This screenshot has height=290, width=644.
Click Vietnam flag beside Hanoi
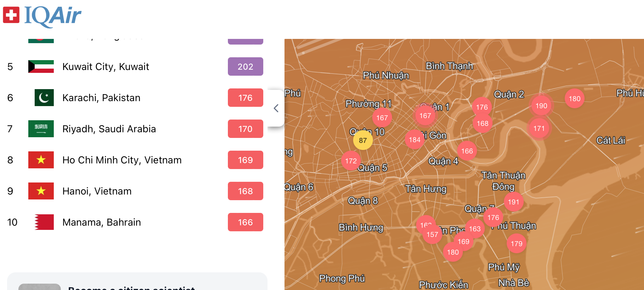(x=41, y=191)
